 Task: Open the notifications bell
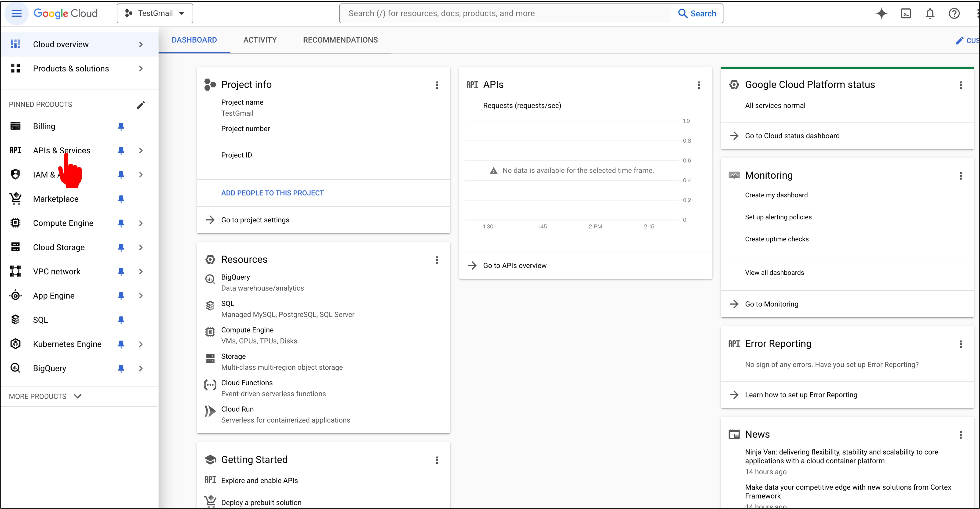[930, 14]
